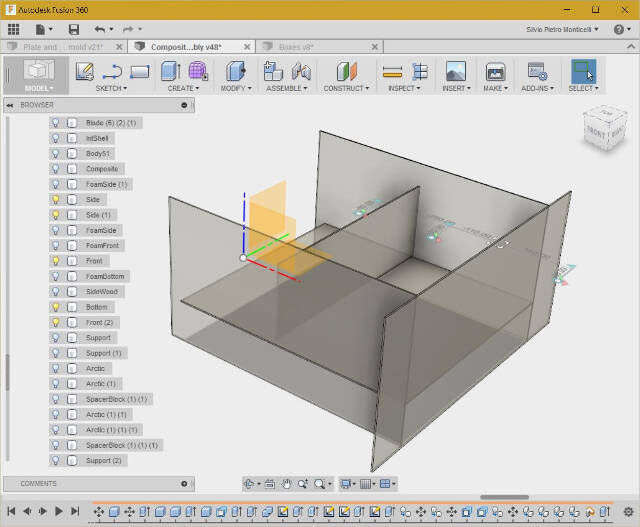Open the MODIFY dropdown menu
This screenshot has height=527, width=640.
(x=236, y=88)
